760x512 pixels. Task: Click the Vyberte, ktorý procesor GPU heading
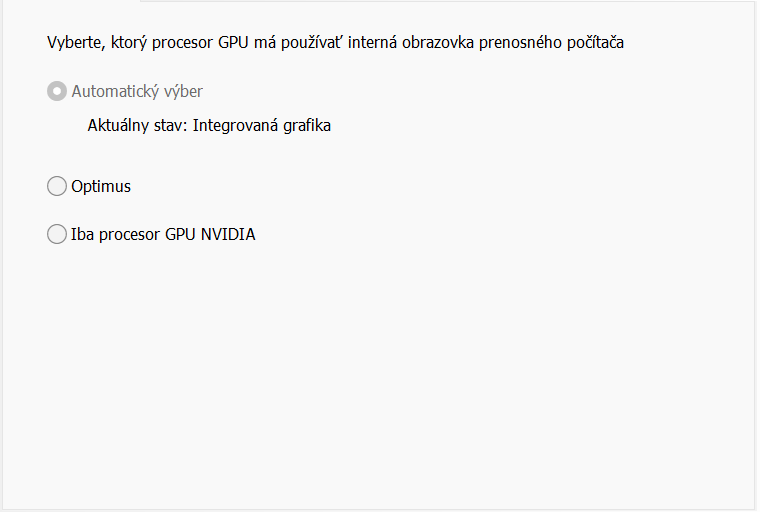[x=335, y=44]
